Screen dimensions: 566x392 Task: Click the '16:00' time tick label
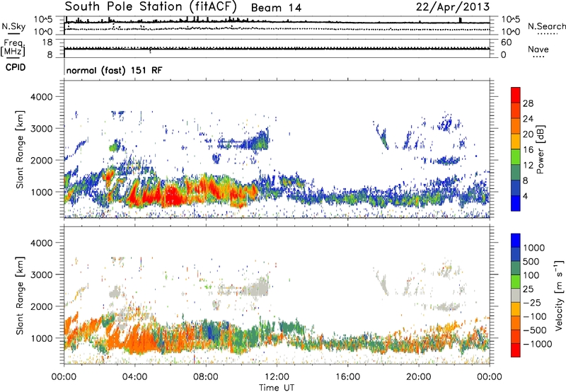click(347, 377)
